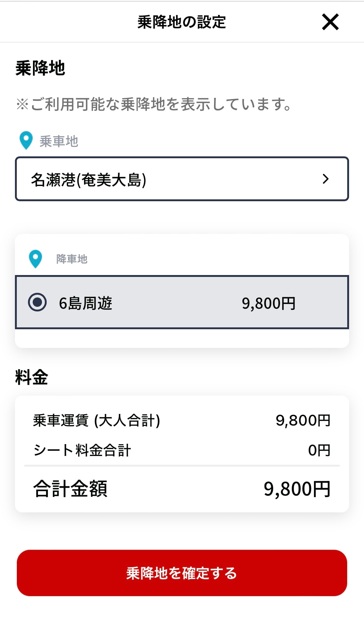Select the 6島周遊 radio button
This screenshot has height=627, width=364.
point(37,302)
